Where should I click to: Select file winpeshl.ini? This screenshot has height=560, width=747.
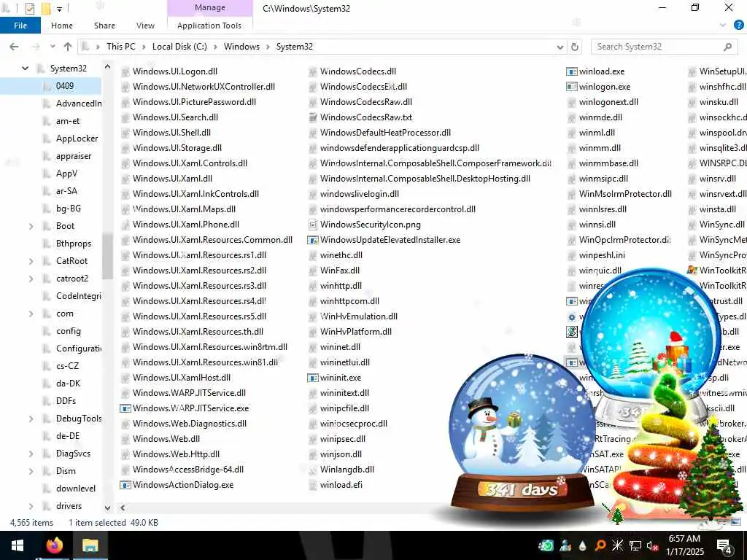pos(602,255)
